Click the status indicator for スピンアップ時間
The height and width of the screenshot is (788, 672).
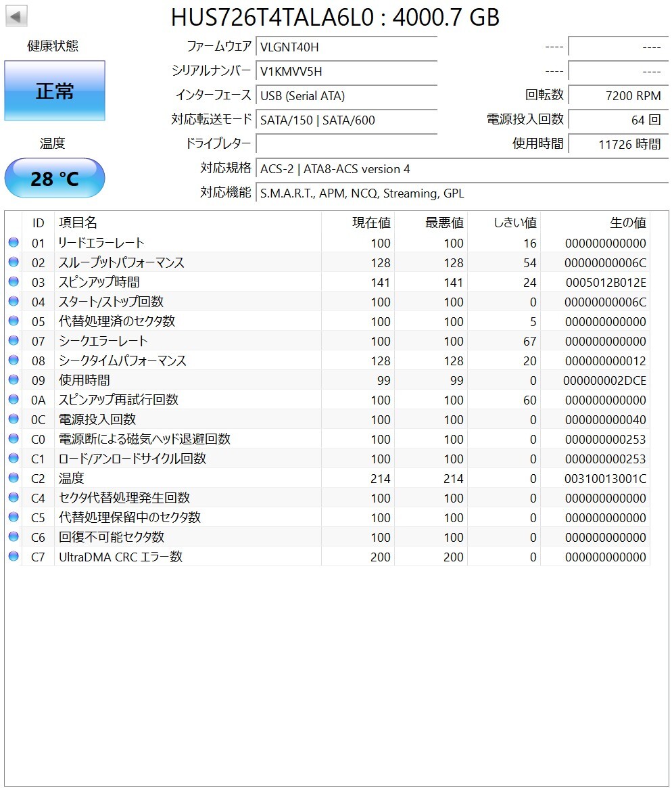(x=14, y=282)
